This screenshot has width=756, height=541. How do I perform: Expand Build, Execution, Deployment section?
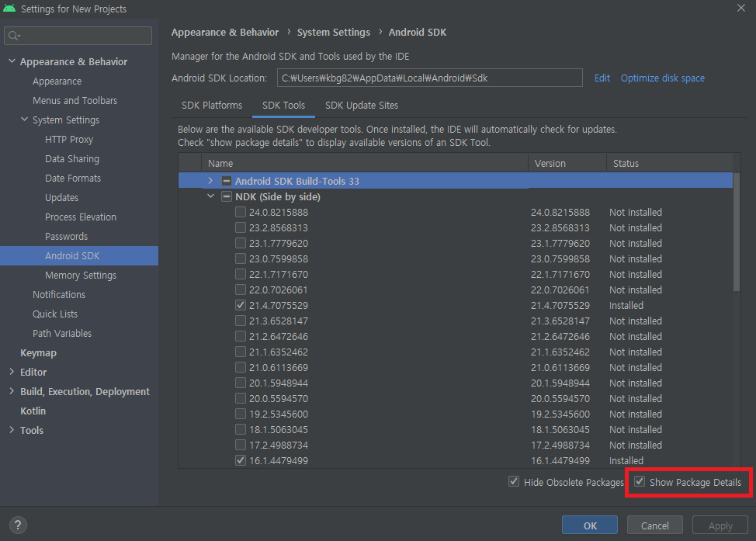coord(12,391)
